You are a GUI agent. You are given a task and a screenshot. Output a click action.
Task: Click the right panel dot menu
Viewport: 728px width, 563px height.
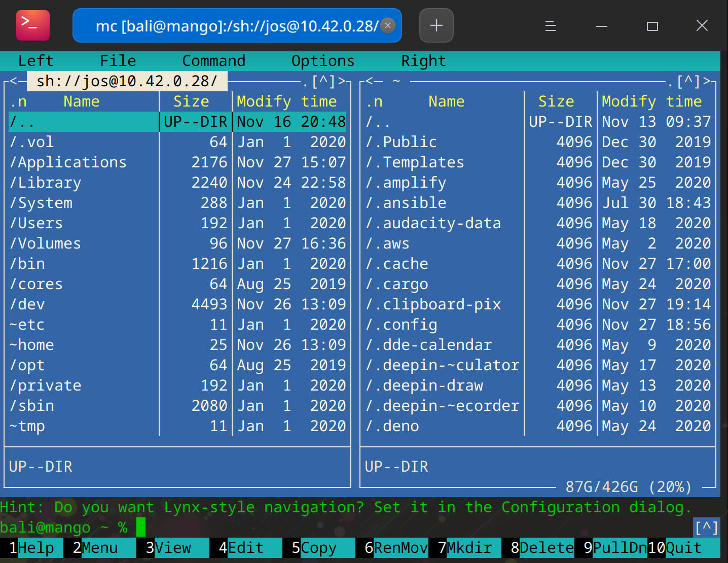pyautogui.click(x=671, y=83)
